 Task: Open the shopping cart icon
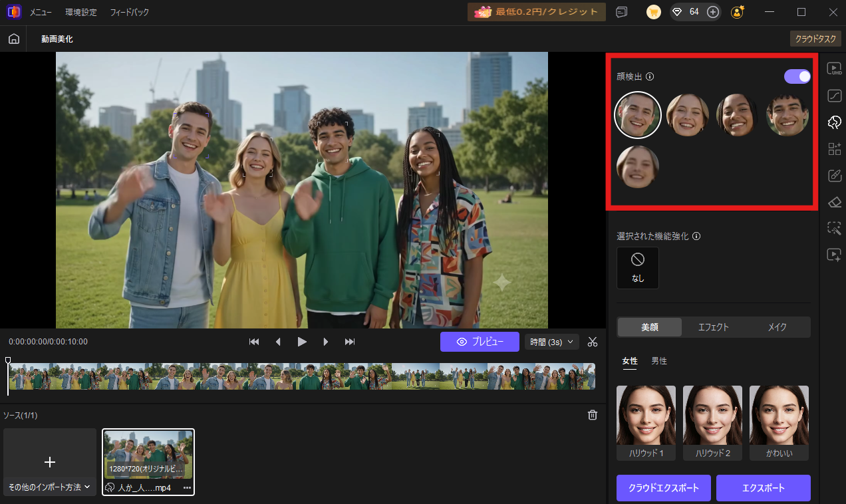click(654, 12)
